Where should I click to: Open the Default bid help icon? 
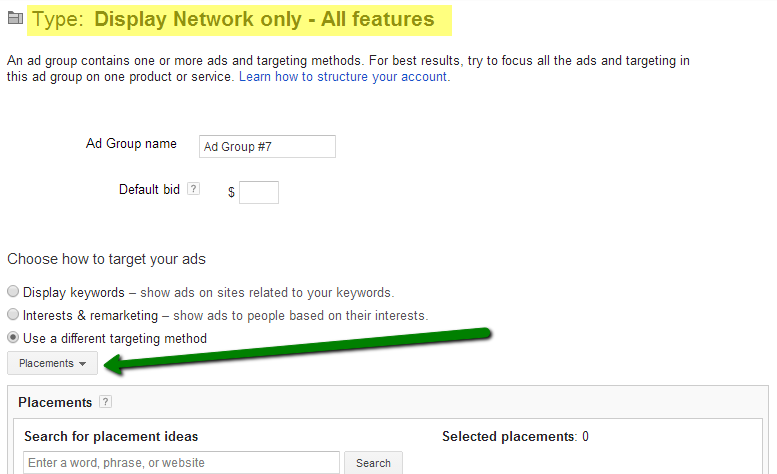193,189
